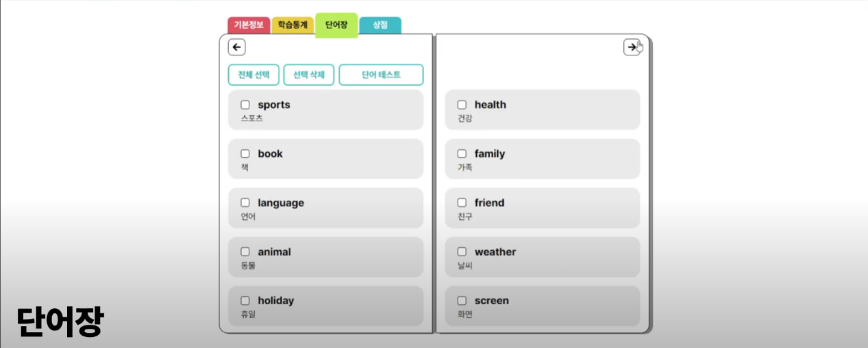Click the back arrow icon
868x348 pixels.
click(236, 47)
